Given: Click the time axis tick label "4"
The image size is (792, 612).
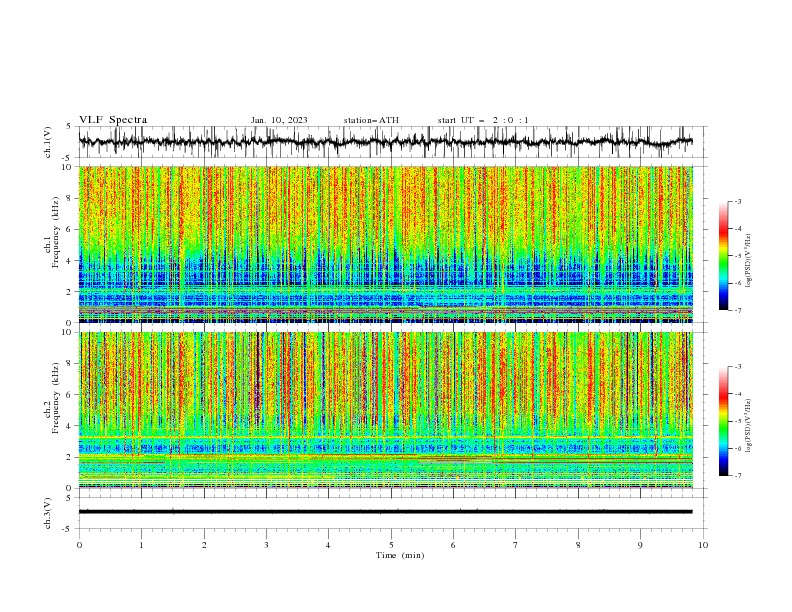Looking at the screenshot, I should coord(328,545).
